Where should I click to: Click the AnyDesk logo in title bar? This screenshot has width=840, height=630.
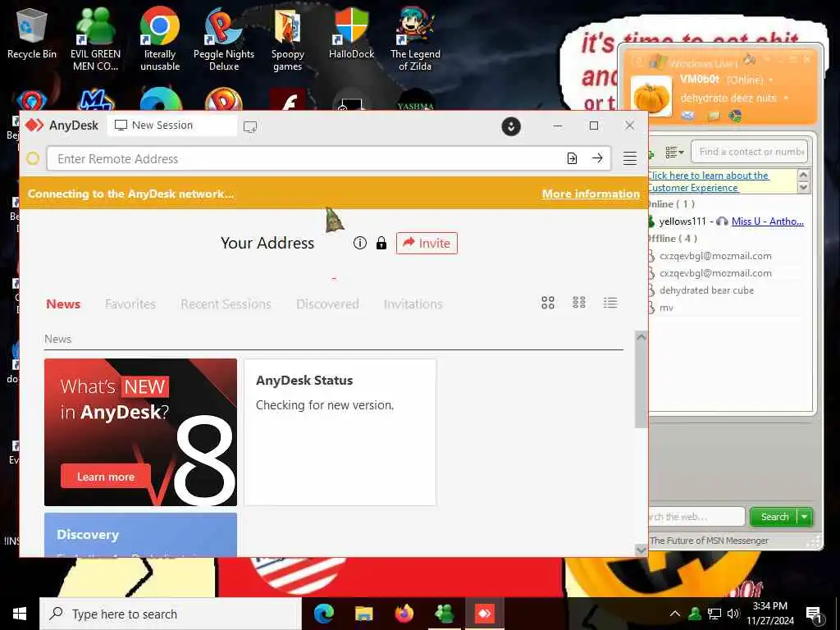click(34, 126)
